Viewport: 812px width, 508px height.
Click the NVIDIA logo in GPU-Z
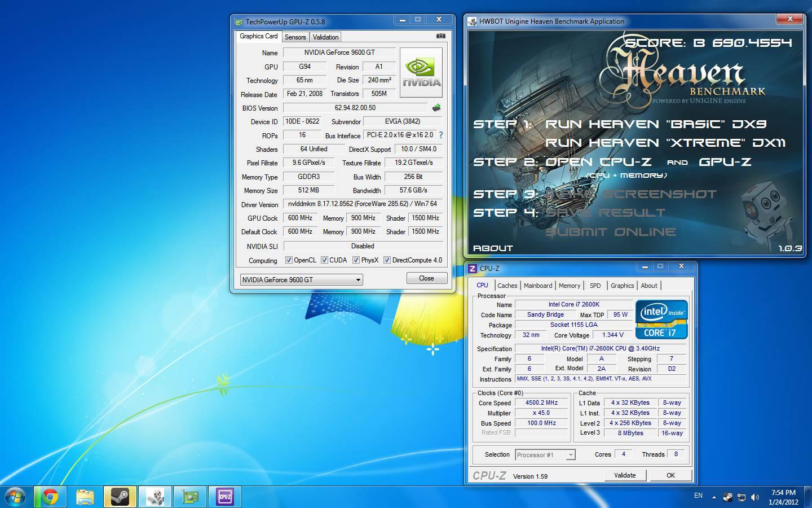coord(421,72)
